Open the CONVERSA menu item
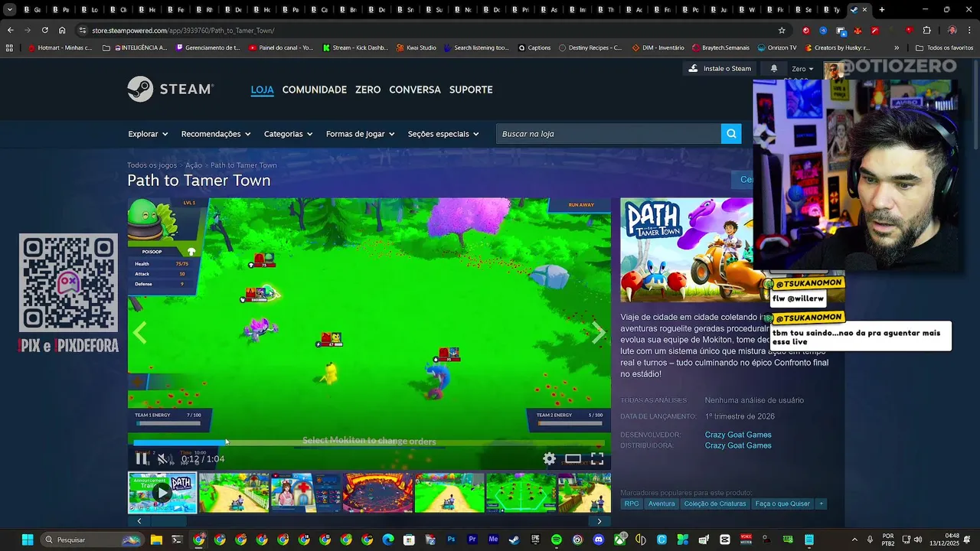Image resolution: width=980 pixels, height=551 pixels. coord(415,90)
